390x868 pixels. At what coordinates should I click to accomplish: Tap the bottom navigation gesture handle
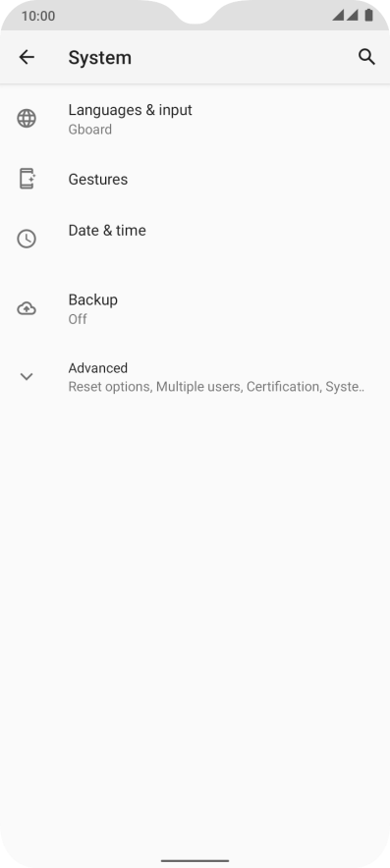pyautogui.click(x=195, y=861)
